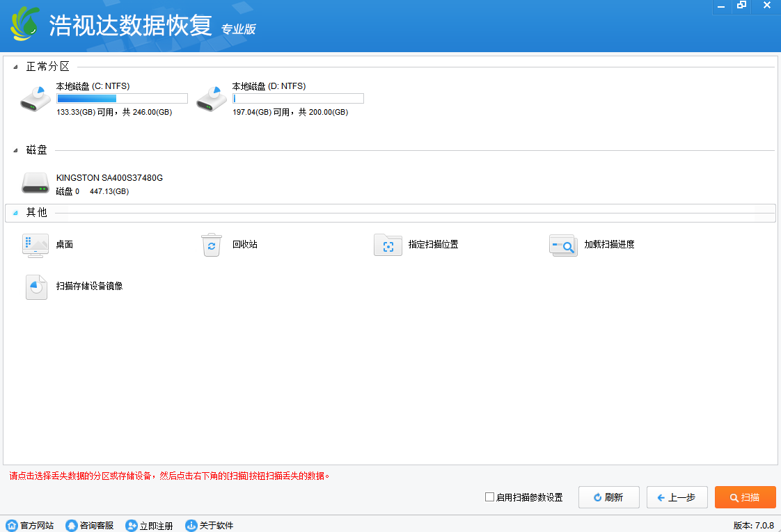Click the C: drive usage bar
This screenshot has width=781, height=532.
[x=122, y=99]
